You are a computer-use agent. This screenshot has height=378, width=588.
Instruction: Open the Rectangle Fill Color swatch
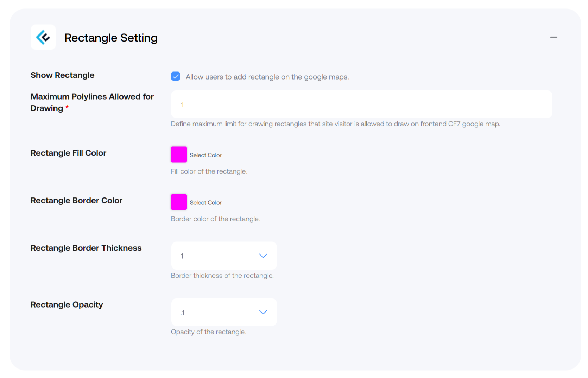click(179, 155)
